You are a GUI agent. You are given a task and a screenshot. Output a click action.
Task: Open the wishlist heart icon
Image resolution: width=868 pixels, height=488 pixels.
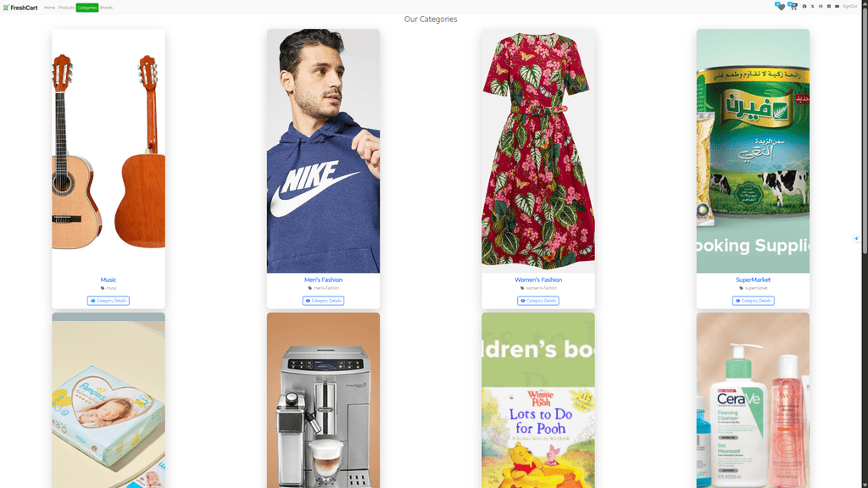coord(781,7)
